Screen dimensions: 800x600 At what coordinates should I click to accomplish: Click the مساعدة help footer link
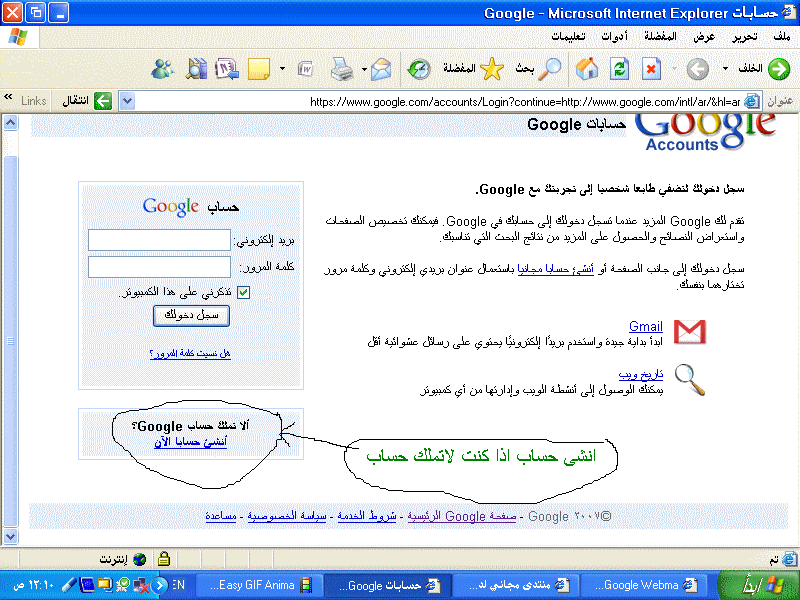point(220,516)
